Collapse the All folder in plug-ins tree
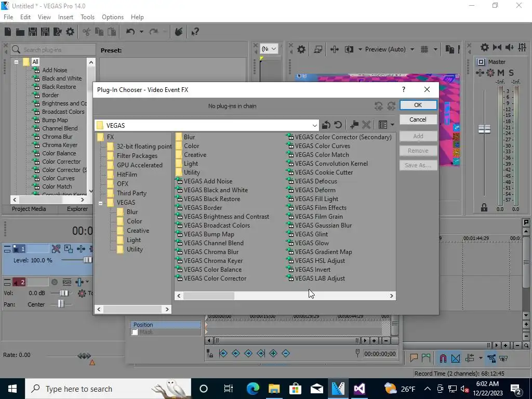 tap(16, 62)
